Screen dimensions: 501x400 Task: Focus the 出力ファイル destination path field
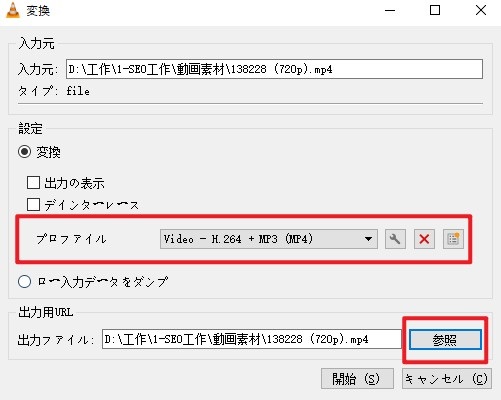coord(252,339)
